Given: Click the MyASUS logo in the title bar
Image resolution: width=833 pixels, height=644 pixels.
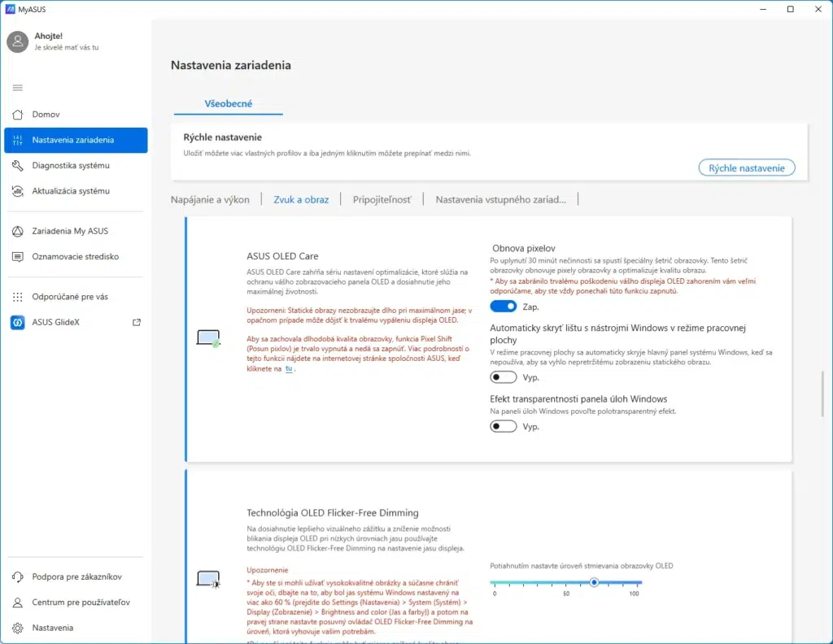Looking at the screenshot, I should click(x=10, y=9).
